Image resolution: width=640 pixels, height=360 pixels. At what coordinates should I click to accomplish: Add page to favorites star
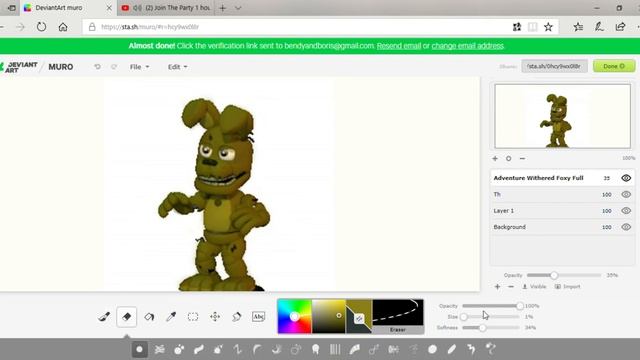[x=548, y=27]
